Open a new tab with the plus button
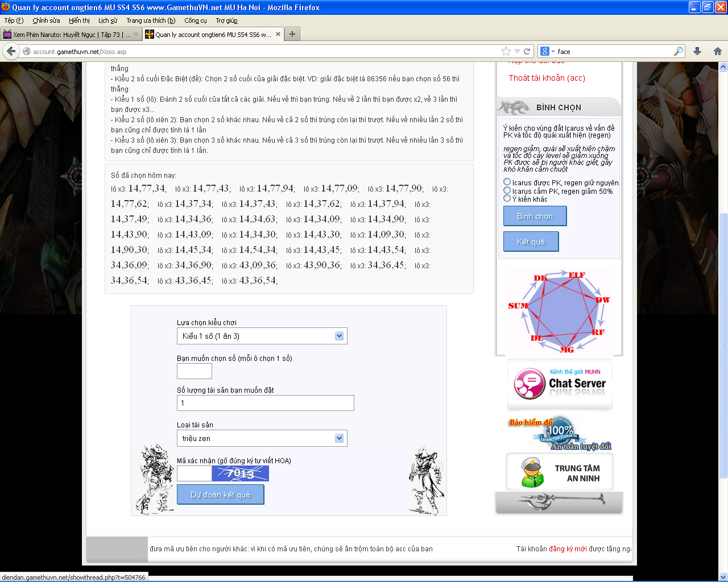 point(292,34)
